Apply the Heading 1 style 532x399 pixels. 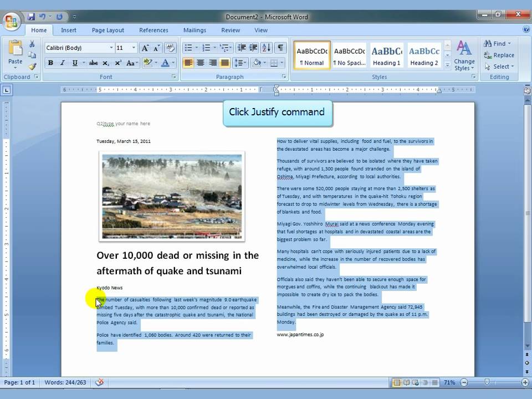[386, 55]
